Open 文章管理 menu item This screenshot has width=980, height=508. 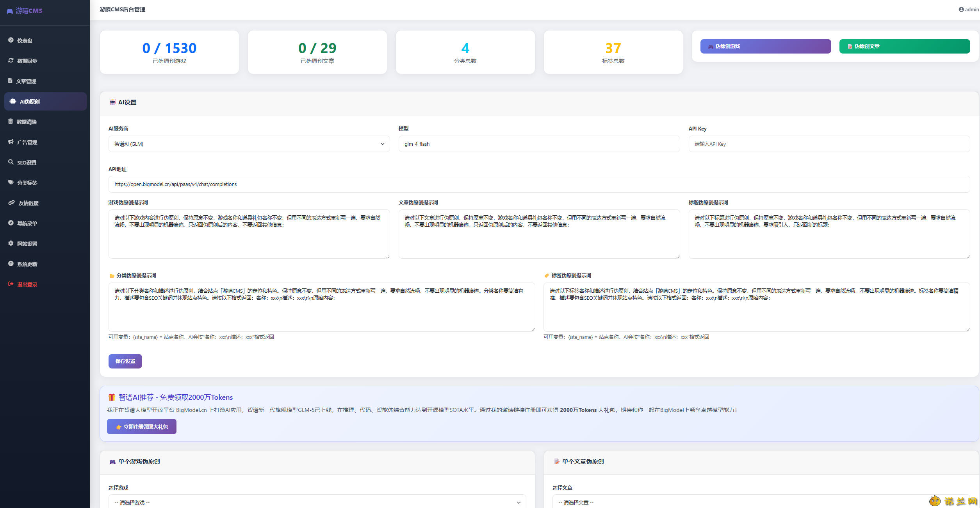pos(45,81)
